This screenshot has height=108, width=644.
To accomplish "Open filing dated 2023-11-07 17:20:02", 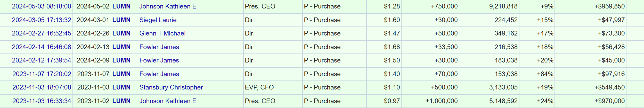I will tap(42, 74).
